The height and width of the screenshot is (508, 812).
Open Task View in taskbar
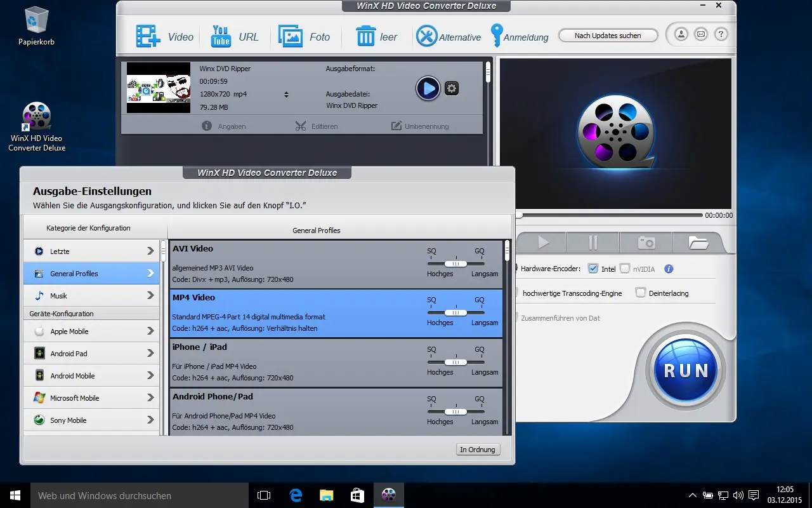[x=264, y=495]
